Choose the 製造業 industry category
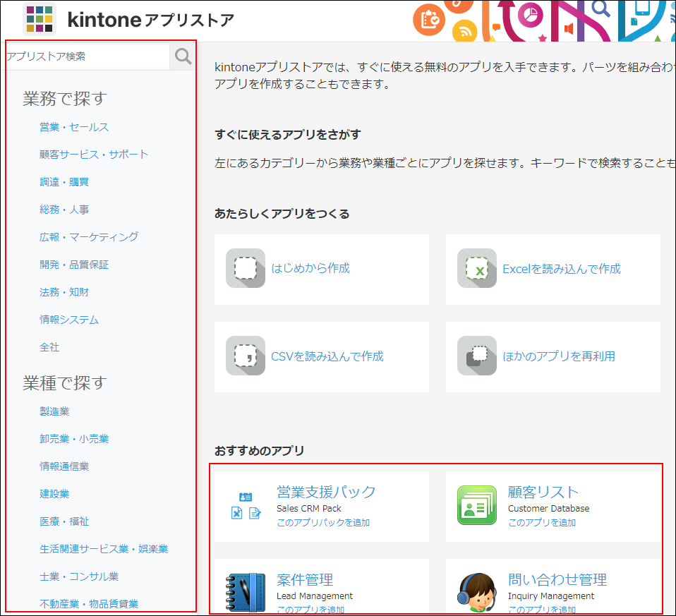Screen dimensions: 676x616 (x=54, y=411)
